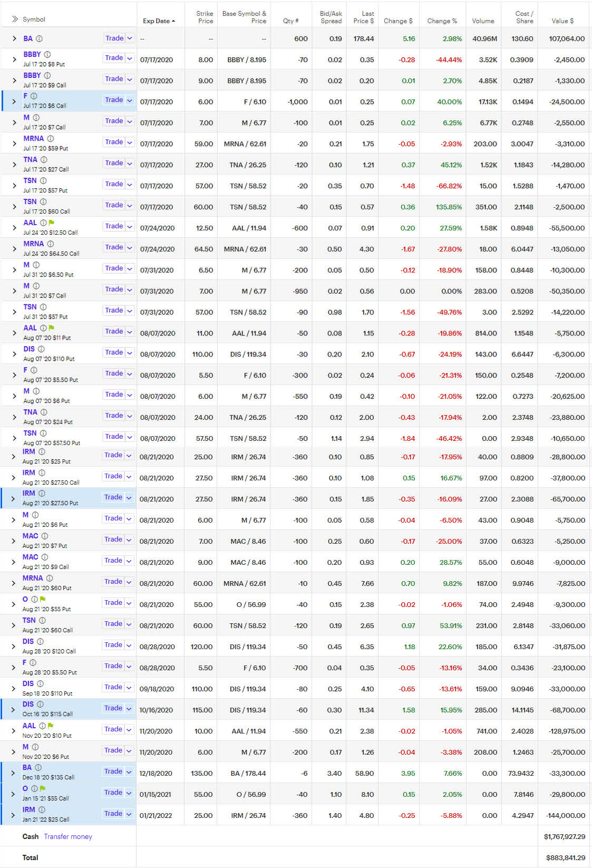Expand the O Jan 15 '21 $55 Call row

click(x=13, y=794)
